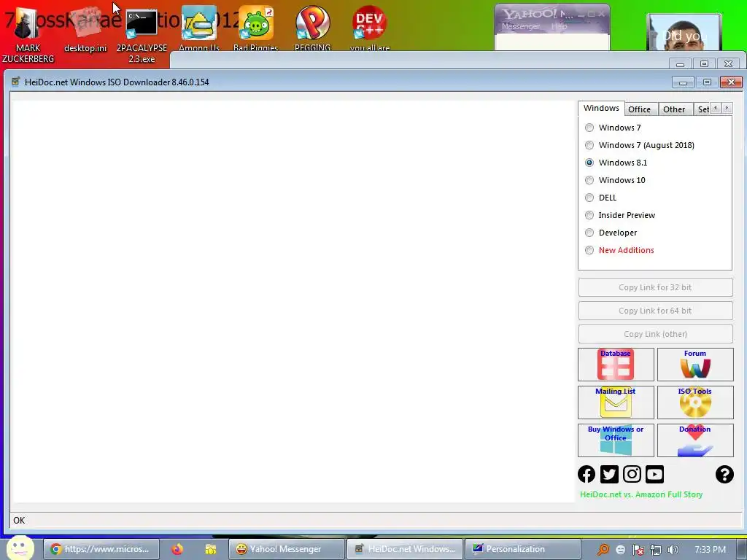The image size is (747, 560).
Task: Open Chrome microsoft page taskbar button
Action: (101, 549)
